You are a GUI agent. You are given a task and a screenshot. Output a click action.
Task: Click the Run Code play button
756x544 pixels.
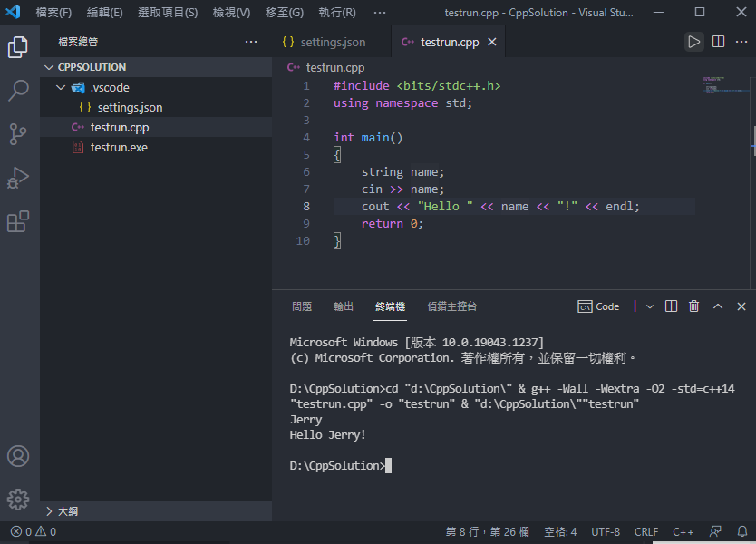693,42
